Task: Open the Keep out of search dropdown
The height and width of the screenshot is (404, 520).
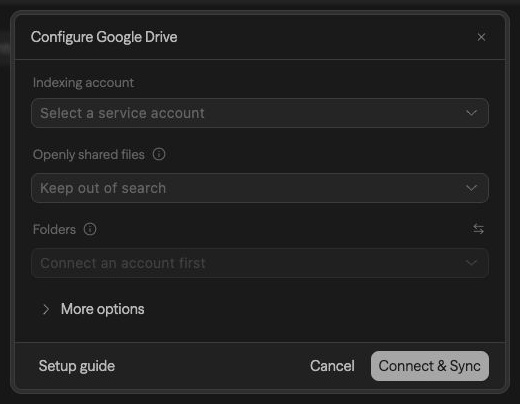Action: [x=260, y=188]
